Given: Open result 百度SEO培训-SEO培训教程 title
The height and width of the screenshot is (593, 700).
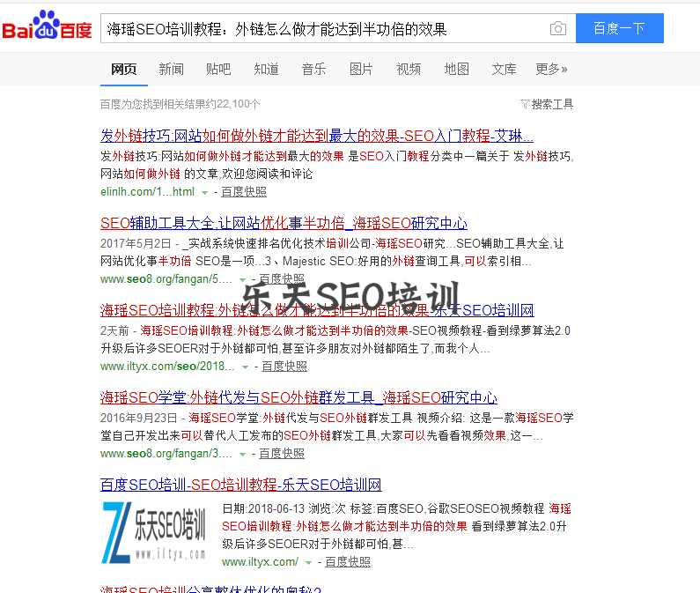Looking at the screenshot, I should coord(241,485).
